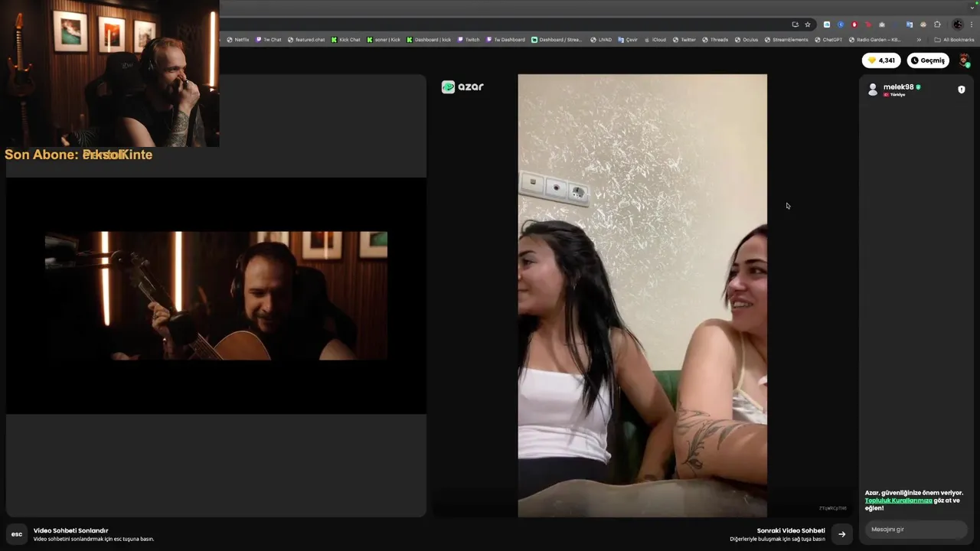Open the All Bookmarks folder
This screenshot has height=551, width=980.
point(954,40)
